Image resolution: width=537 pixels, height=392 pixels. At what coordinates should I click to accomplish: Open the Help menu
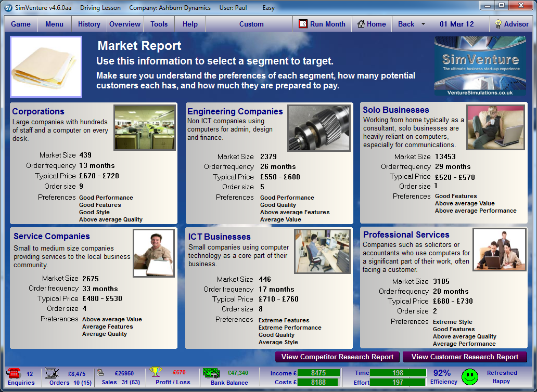[190, 24]
